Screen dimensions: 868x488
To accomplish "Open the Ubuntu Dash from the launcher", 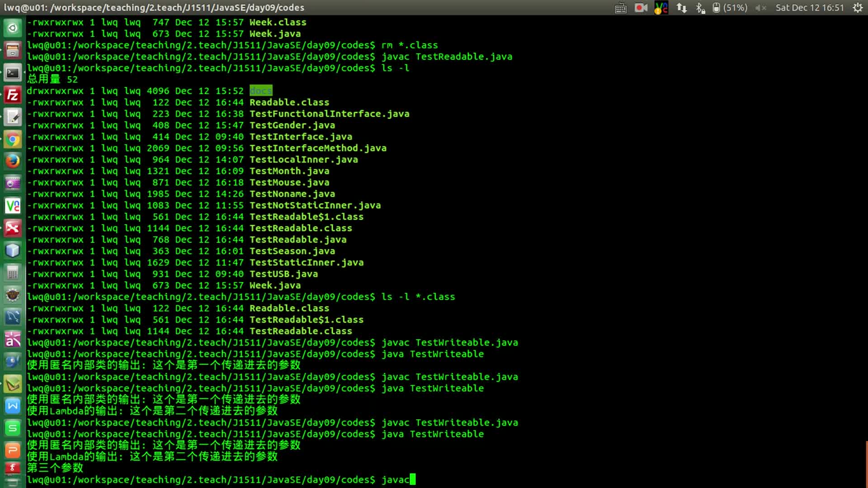I will (12, 27).
